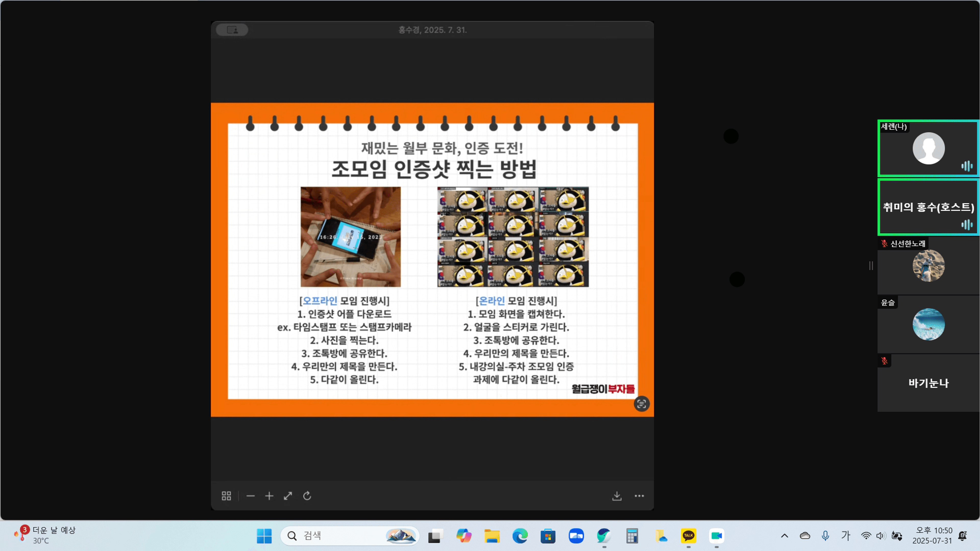Zoom in the shared image with plus icon
Image resolution: width=980 pixels, height=551 pixels.
tap(269, 496)
